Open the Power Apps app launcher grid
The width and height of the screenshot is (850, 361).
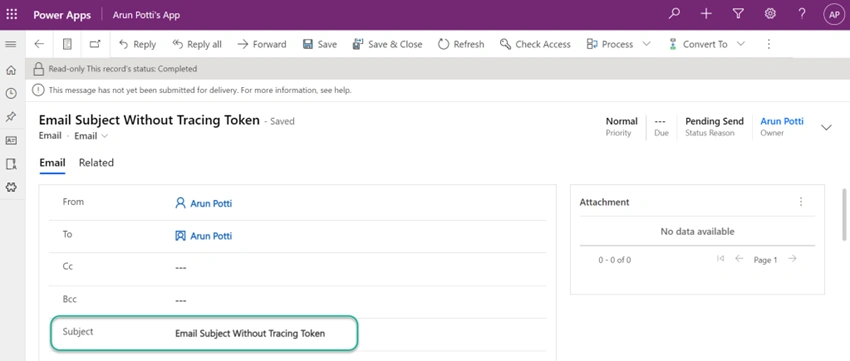tap(11, 15)
